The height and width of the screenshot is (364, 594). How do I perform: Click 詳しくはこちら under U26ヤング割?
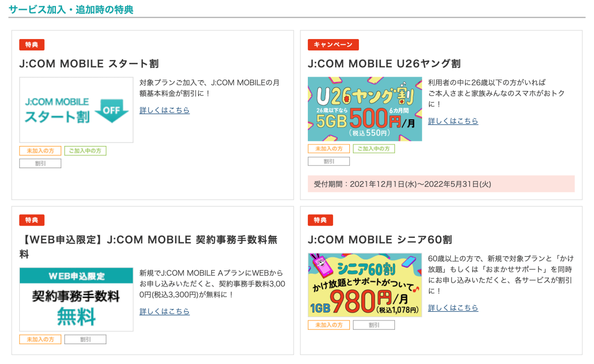point(453,121)
